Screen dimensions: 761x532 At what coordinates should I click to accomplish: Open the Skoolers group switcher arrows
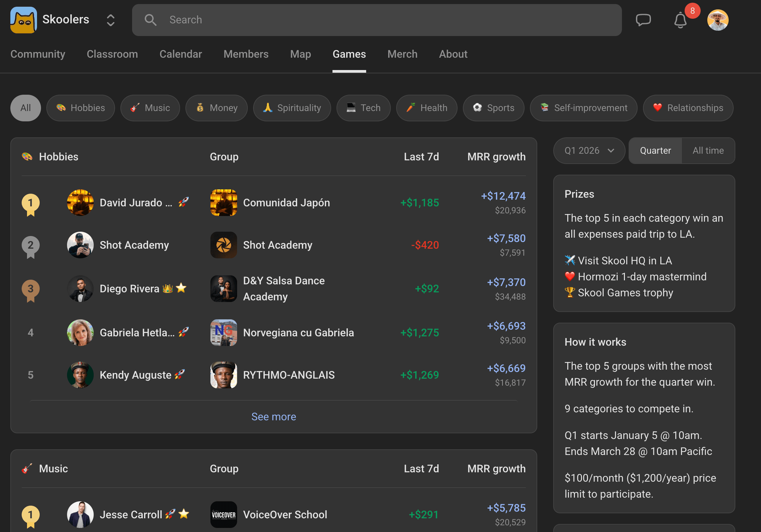(111, 20)
